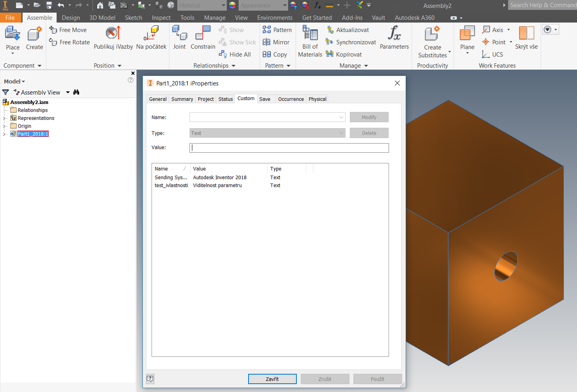Click Aktualizovat in Manage panel
Viewport: 577px width, 392px height.
click(348, 30)
